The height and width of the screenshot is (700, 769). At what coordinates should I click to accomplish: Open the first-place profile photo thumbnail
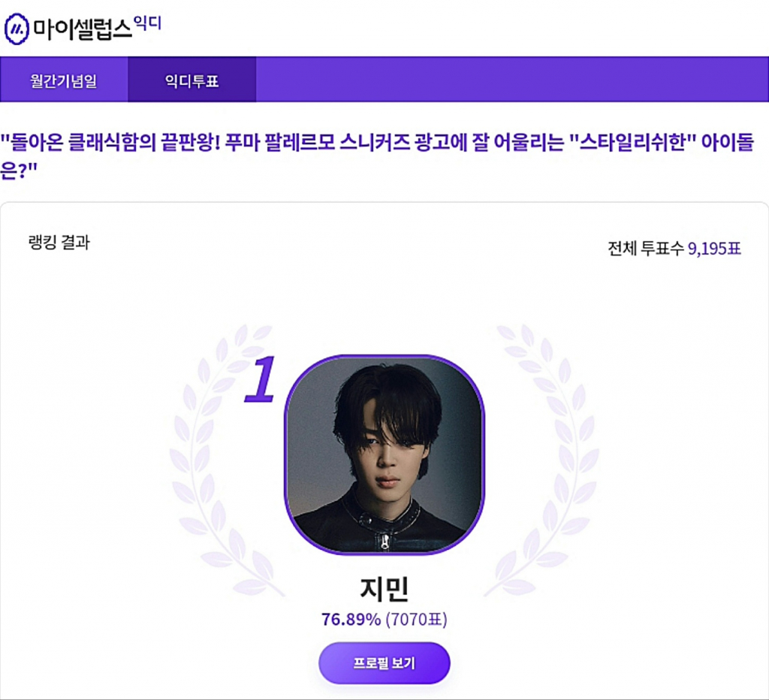[x=384, y=453]
